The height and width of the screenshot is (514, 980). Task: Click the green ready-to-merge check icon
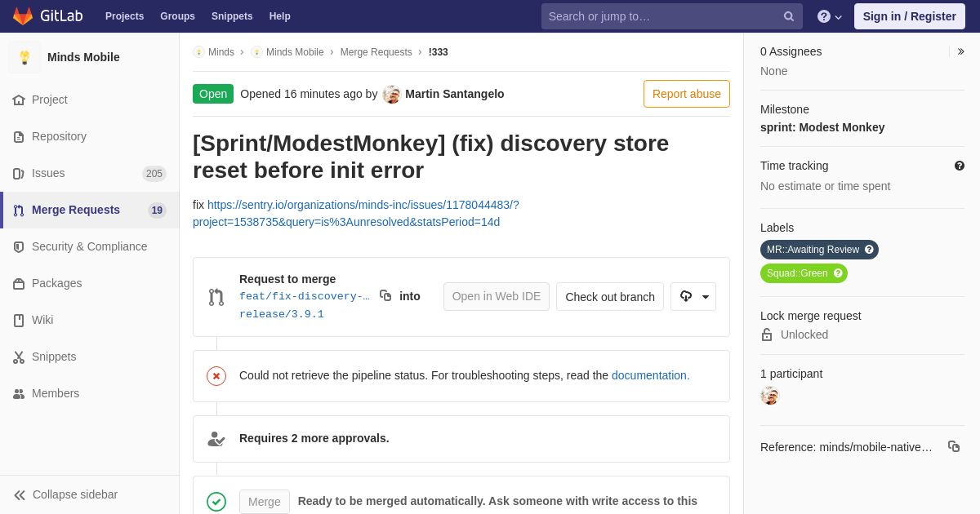[216, 502]
